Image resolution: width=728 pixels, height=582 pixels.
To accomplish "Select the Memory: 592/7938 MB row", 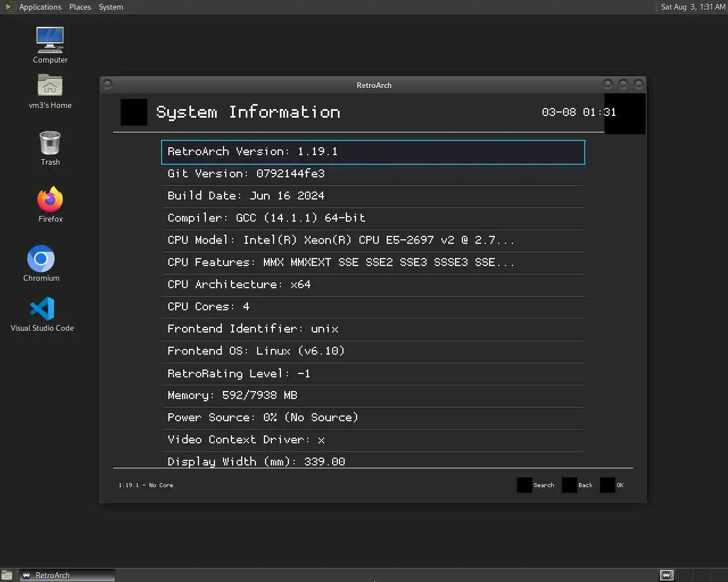I will [x=373, y=396].
